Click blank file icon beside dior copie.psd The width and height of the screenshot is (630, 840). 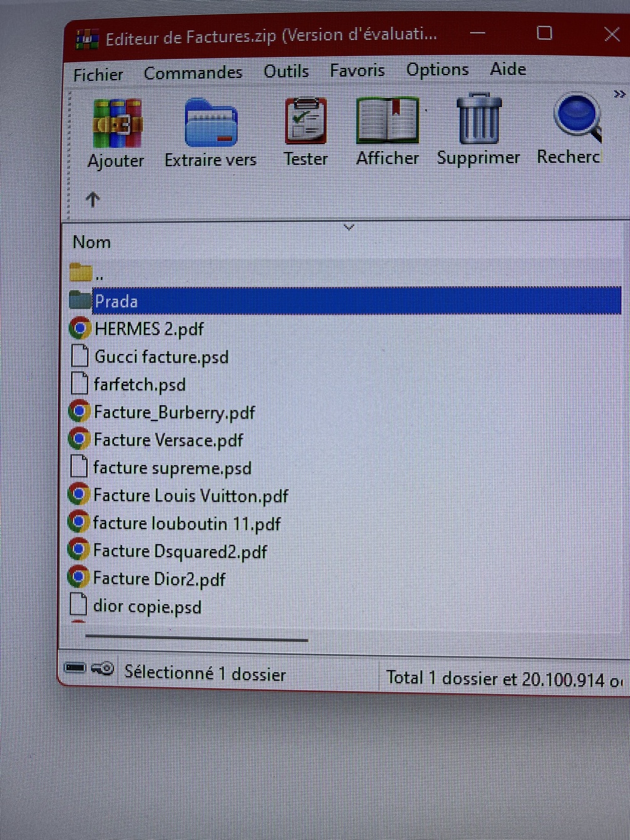[78, 604]
